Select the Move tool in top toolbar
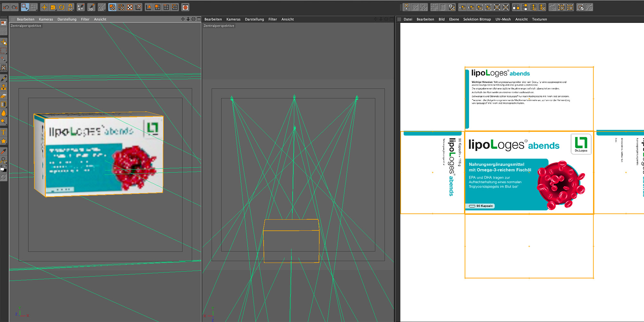 coord(44,7)
